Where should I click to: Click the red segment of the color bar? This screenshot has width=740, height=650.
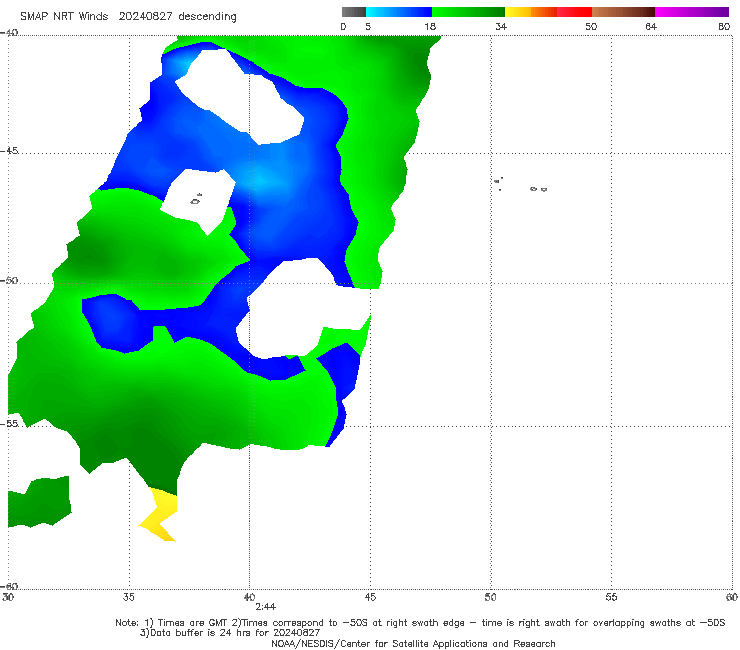pyautogui.click(x=574, y=12)
